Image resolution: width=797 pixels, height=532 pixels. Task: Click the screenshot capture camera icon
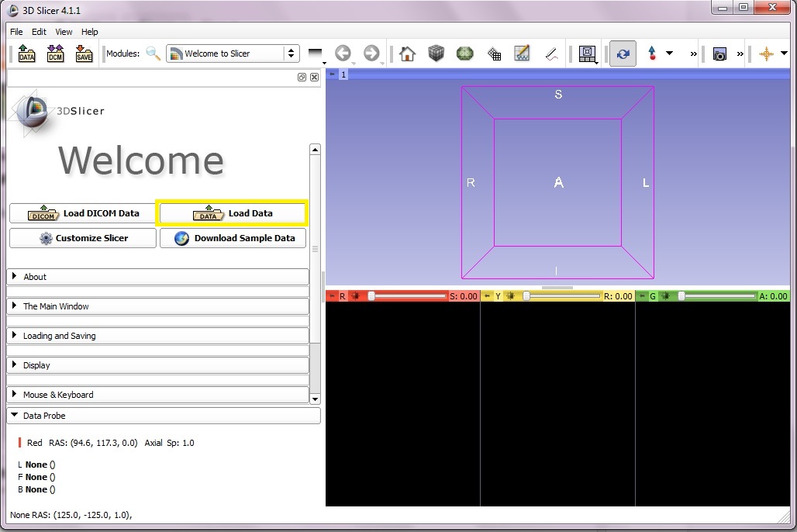(x=719, y=54)
